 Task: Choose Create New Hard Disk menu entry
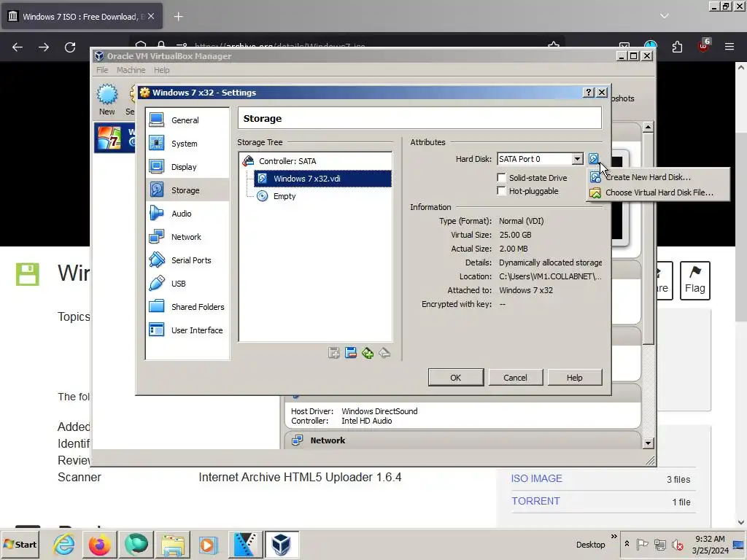pos(658,177)
